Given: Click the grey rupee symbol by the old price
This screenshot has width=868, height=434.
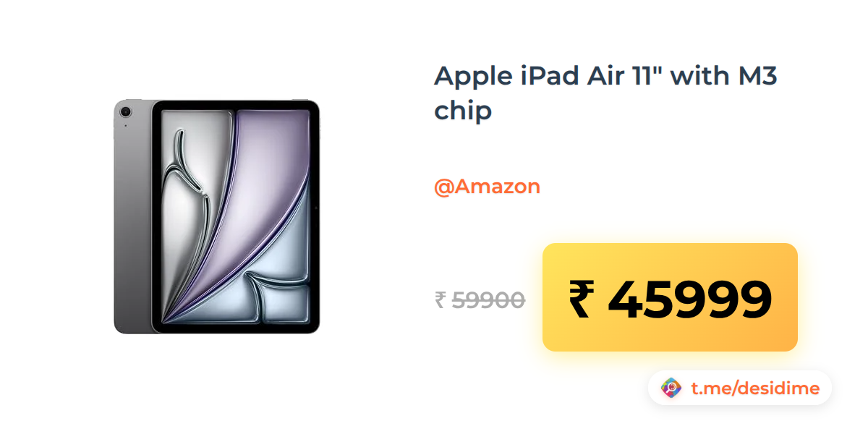Looking at the screenshot, I should (440, 300).
